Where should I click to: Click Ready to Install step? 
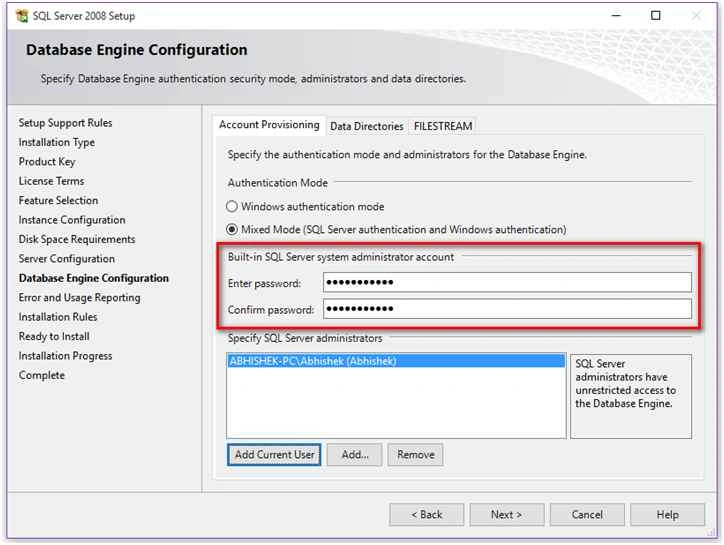[54, 336]
